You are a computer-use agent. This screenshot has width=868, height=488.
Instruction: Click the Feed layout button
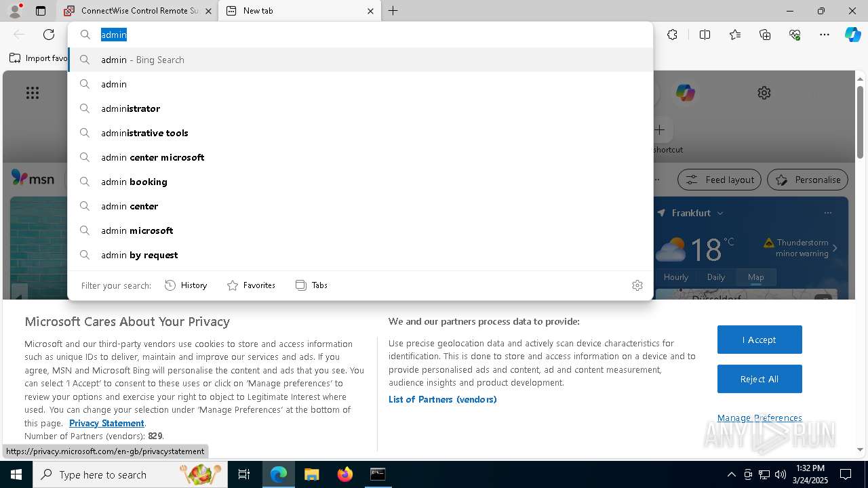point(719,180)
